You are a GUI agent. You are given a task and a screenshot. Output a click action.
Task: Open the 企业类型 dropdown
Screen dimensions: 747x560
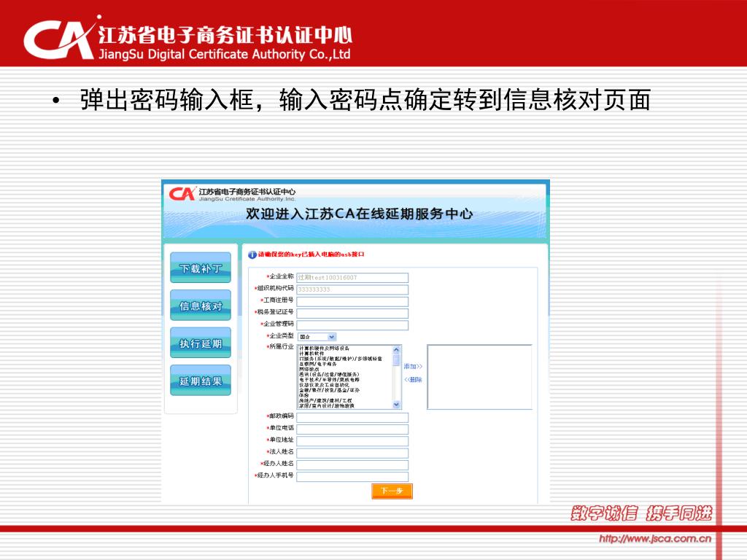pos(317,337)
